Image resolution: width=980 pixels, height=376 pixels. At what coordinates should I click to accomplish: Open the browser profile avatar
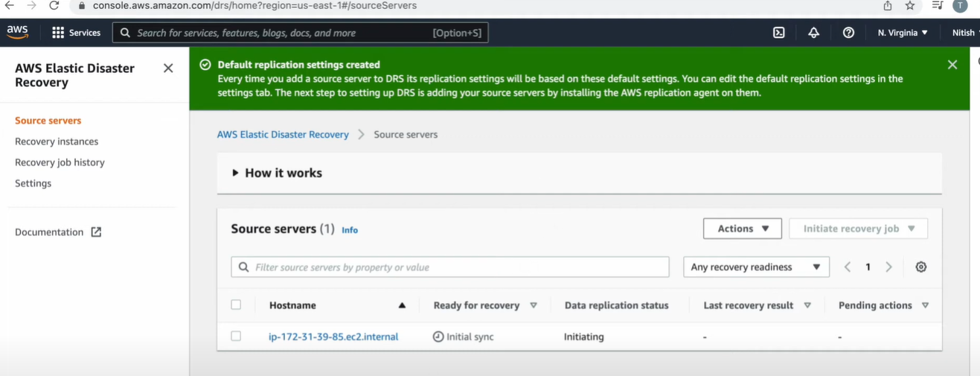pyautogui.click(x=961, y=5)
